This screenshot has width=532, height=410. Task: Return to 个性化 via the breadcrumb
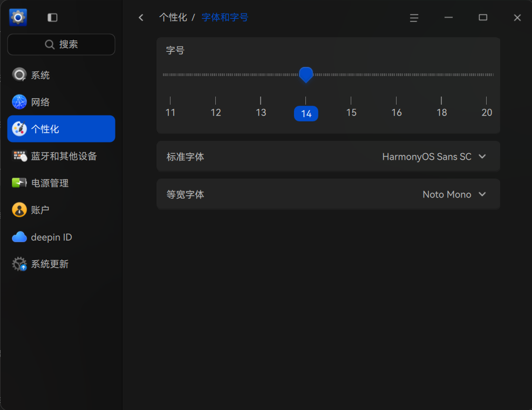click(173, 17)
